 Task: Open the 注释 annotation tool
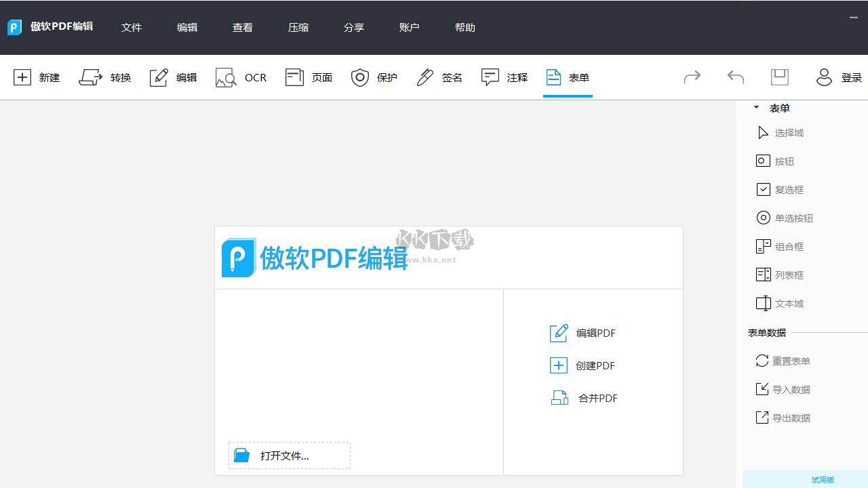point(504,77)
